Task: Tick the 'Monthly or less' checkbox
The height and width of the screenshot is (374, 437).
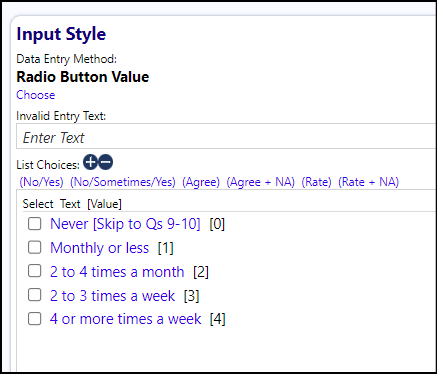Action: click(35, 248)
